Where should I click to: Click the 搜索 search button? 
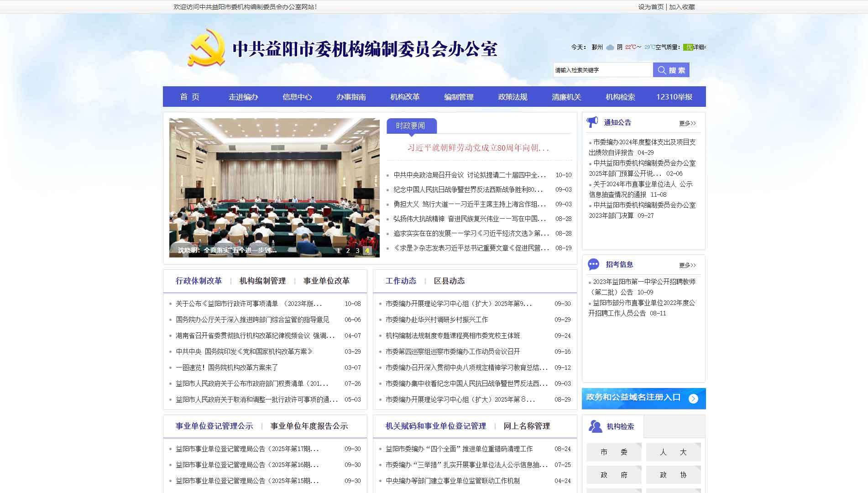(x=671, y=70)
